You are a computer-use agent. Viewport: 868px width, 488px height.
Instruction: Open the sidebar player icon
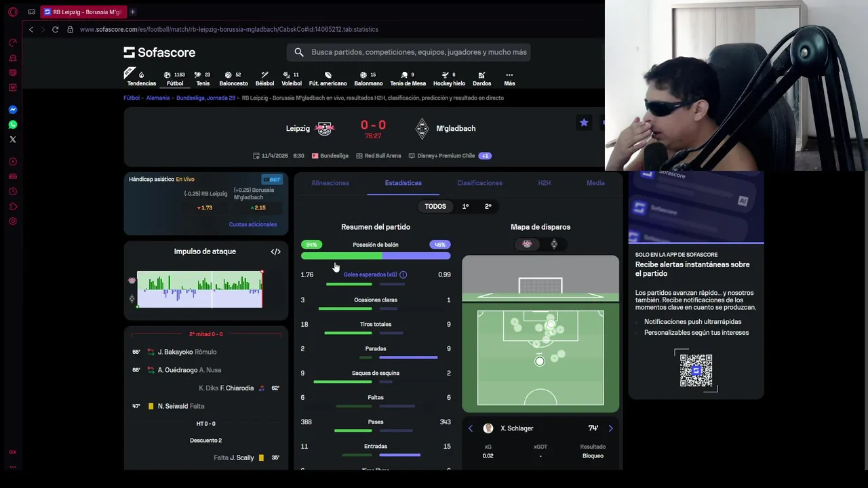[12, 161]
